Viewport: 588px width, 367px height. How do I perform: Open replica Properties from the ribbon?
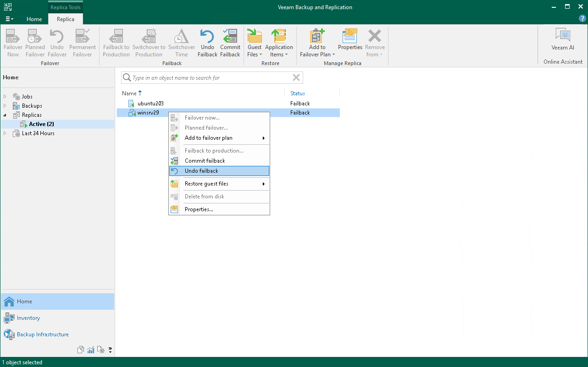click(x=350, y=39)
